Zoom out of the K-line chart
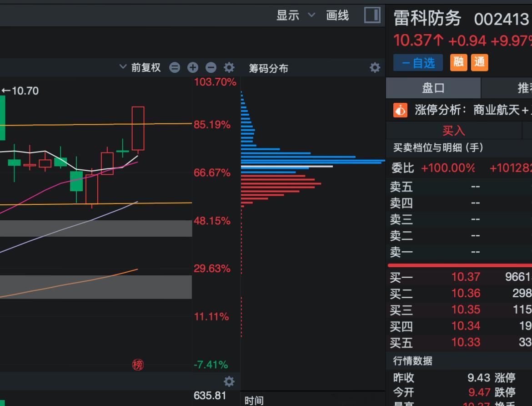Screen dimensions: 532x406 click(x=211, y=67)
